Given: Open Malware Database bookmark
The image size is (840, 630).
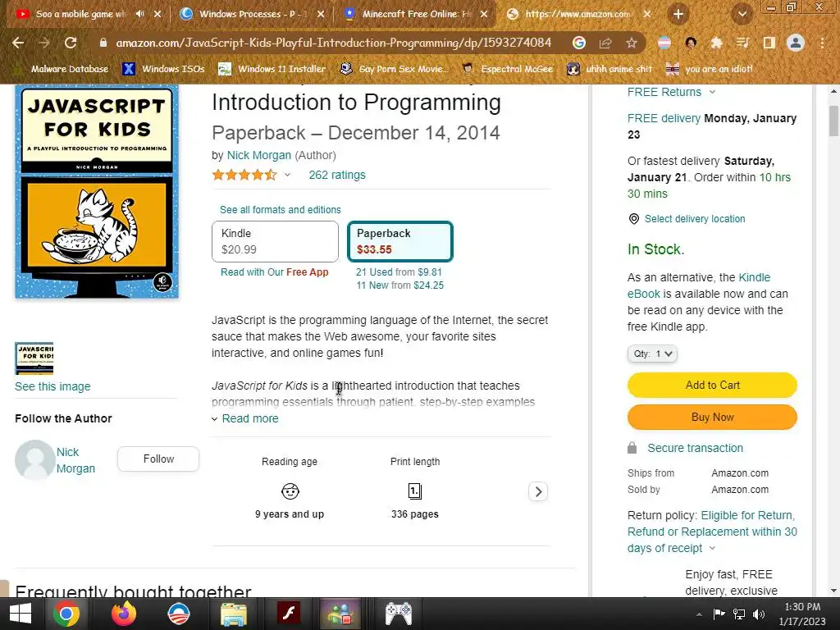Looking at the screenshot, I should (x=62, y=69).
